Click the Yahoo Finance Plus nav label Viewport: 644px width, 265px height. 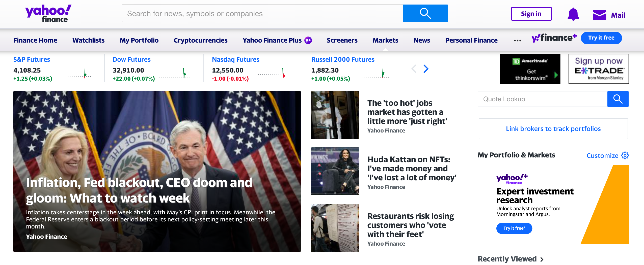(x=272, y=40)
